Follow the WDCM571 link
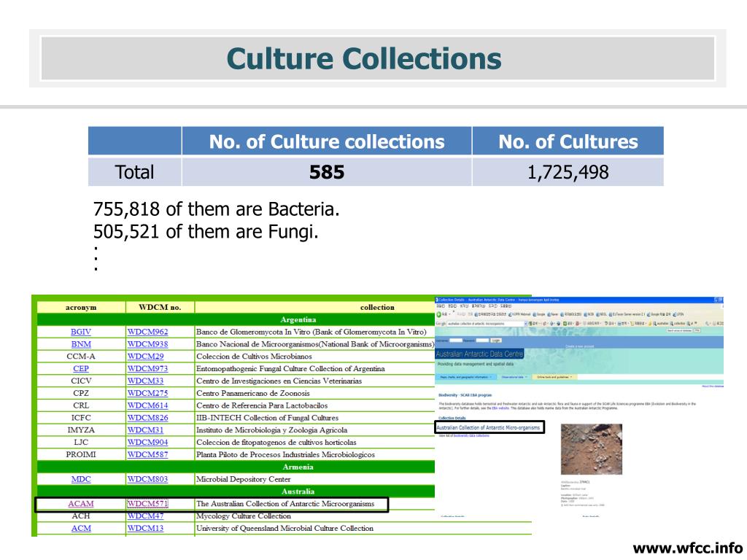Screen dimensions: 747x560 (147, 504)
